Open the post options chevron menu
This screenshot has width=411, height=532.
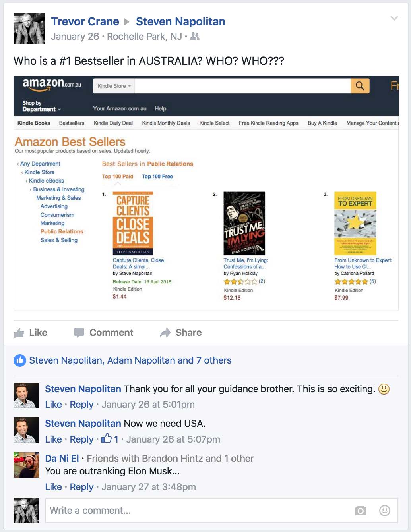pyautogui.click(x=394, y=18)
